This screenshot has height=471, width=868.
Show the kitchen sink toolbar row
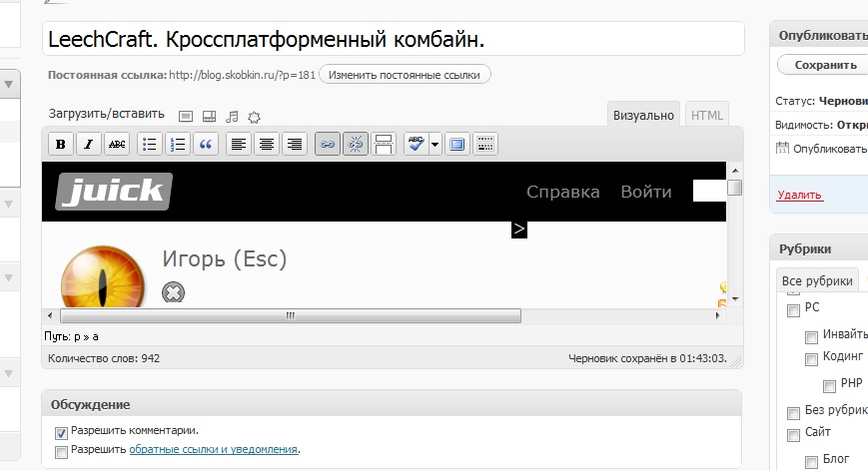click(x=485, y=145)
